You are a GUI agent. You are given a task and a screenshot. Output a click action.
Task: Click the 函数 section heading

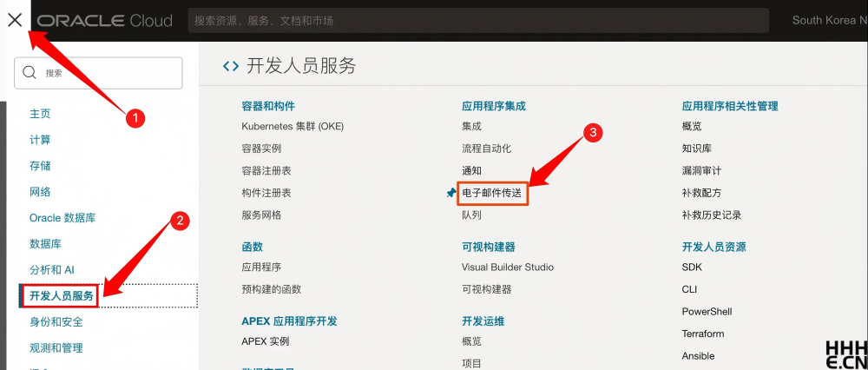[x=253, y=247]
